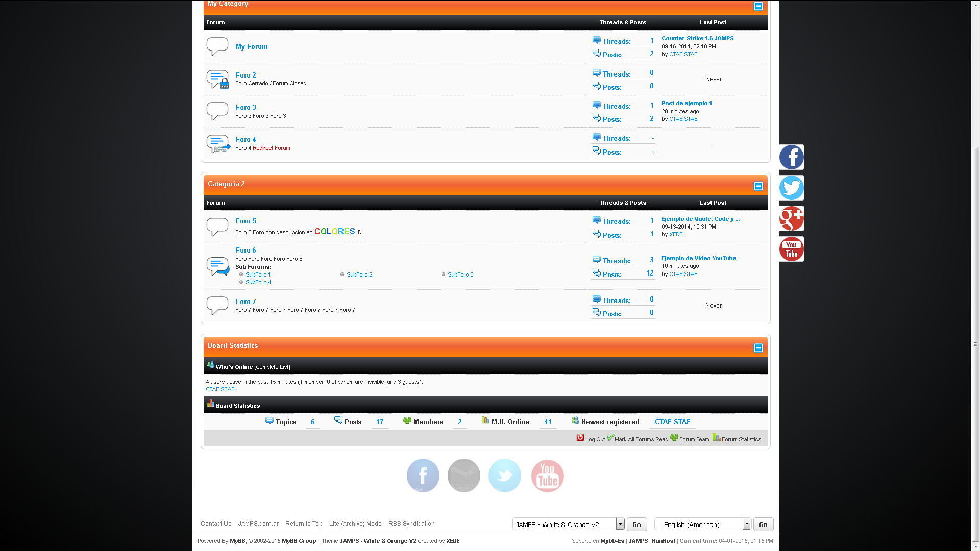
Task: Collapse the Categoria 2 section
Action: click(x=758, y=186)
